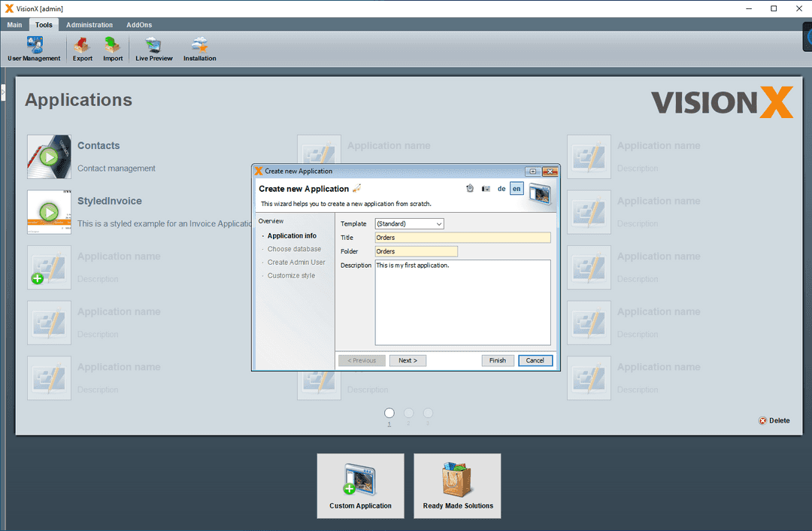Click the pagination dot for page 2
The image size is (812, 531).
pyautogui.click(x=408, y=413)
